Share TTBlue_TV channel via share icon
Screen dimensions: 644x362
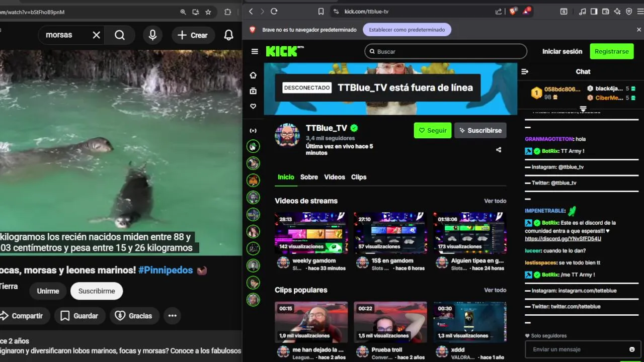point(499,150)
